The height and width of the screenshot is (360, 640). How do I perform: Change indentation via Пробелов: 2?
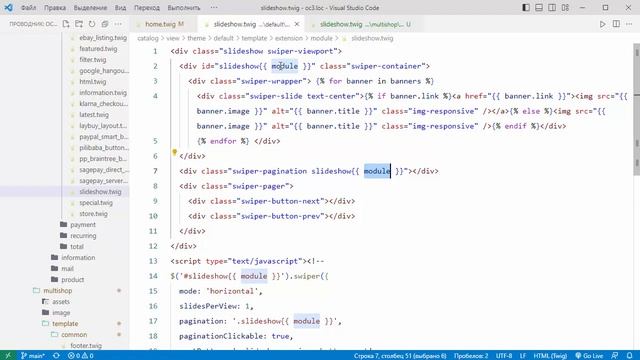click(471, 356)
